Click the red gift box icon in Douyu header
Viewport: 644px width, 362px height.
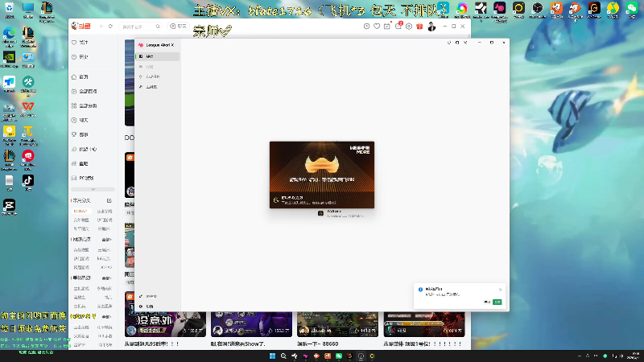[419, 27]
